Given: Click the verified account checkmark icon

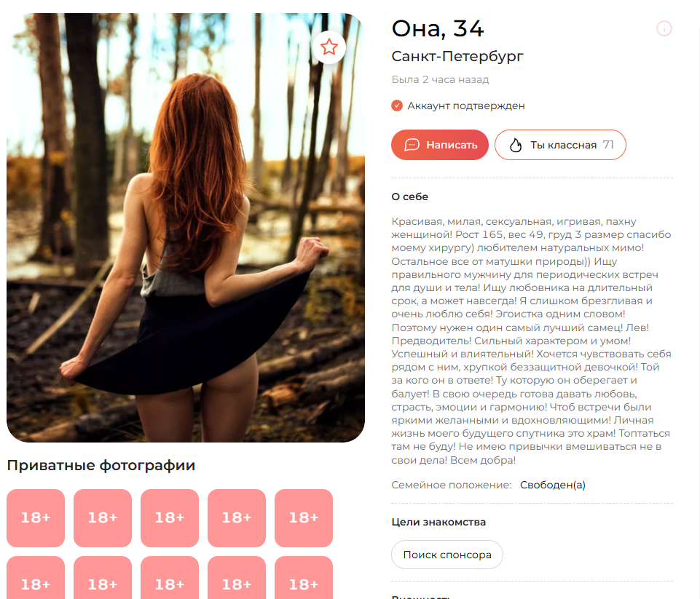Looking at the screenshot, I should (x=397, y=106).
